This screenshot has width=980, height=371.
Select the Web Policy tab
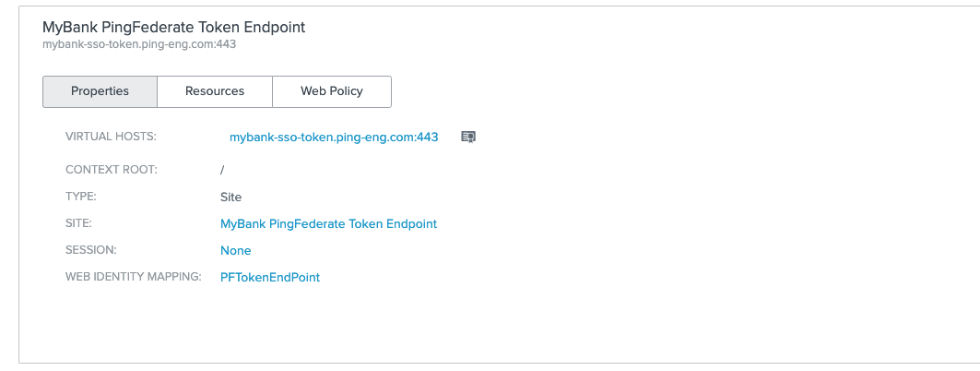332,91
